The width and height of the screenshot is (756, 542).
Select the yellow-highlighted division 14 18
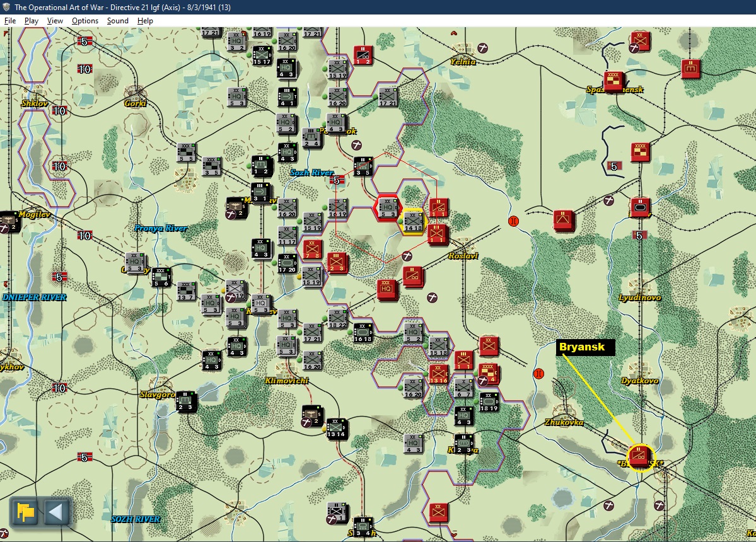point(413,222)
